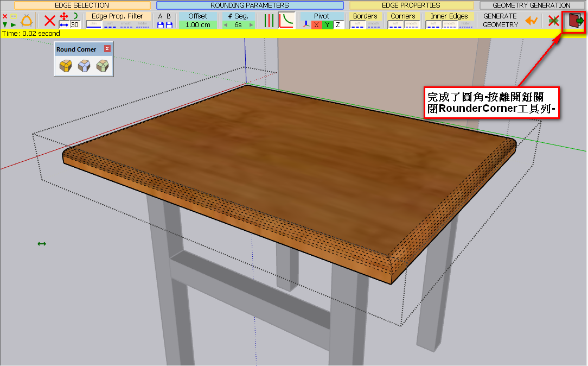Click the Corners label
Screen dimensions: 588x366
coord(403,16)
